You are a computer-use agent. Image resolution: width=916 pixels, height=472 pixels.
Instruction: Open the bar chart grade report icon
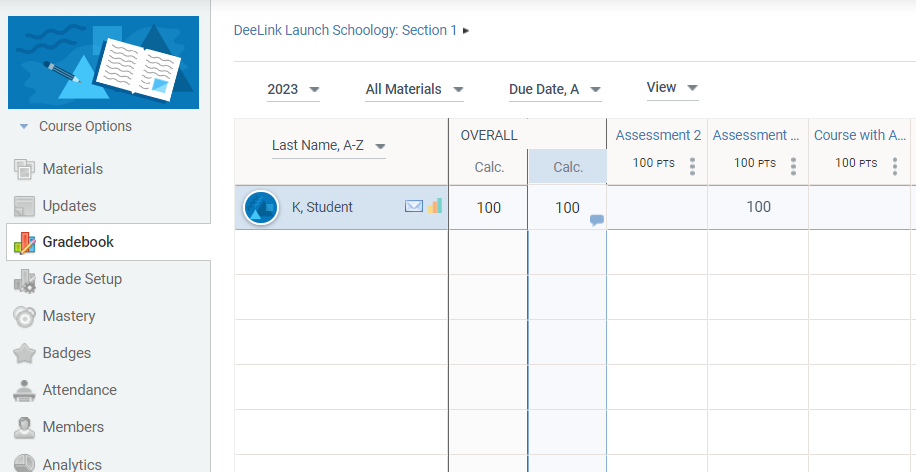click(435, 206)
